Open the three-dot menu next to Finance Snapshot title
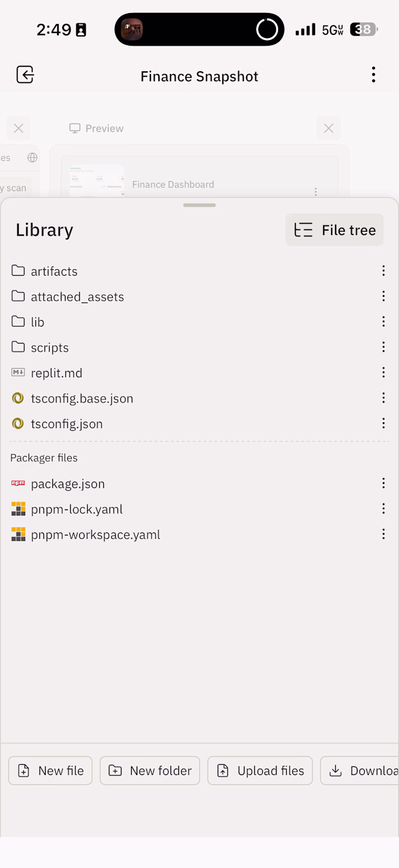Screen dimensions: 399x868 pos(373,75)
